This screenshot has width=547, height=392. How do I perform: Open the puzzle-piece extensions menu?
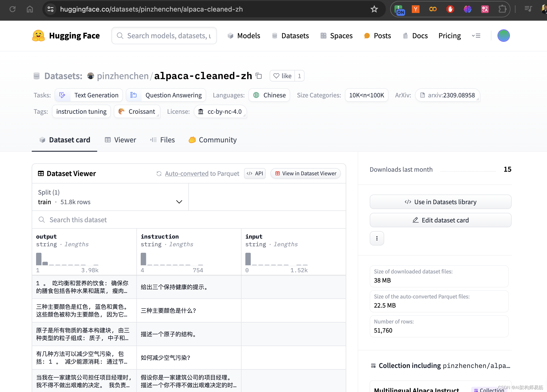(502, 9)
